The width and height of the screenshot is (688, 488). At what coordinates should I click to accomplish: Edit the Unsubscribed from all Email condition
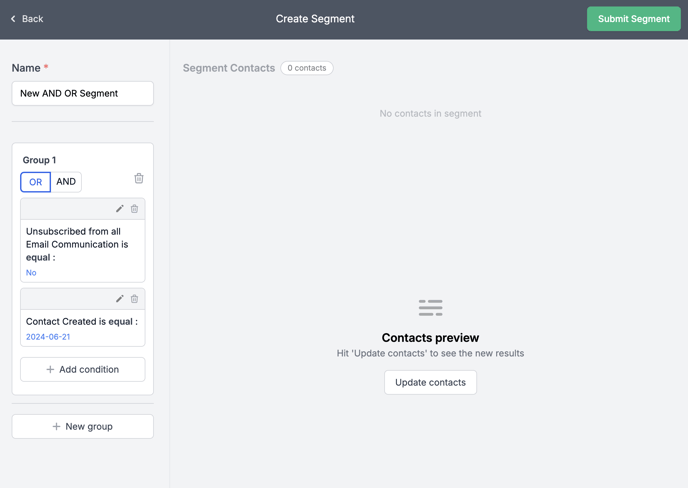[x=120, y=208]
